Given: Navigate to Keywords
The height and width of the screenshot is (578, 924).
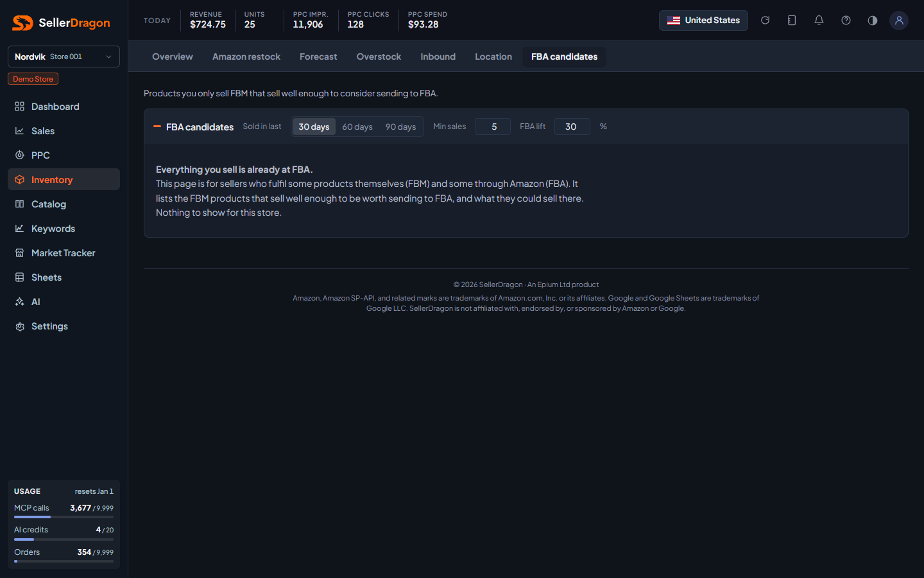Looking at the screenshot, I should pos(64,229).
